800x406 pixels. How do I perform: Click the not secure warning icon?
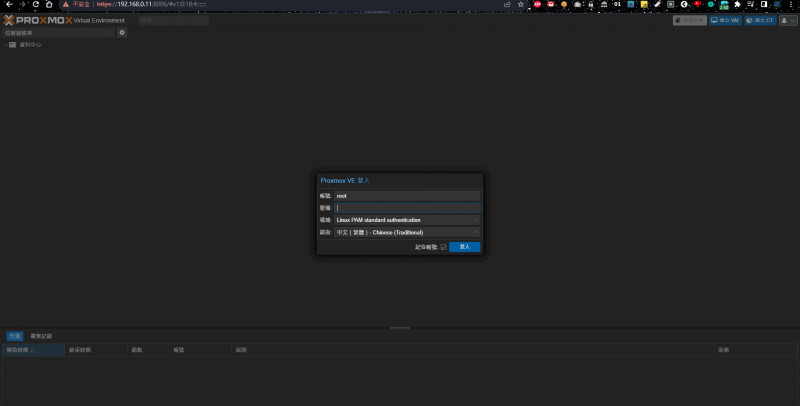[x=66, y=5]
